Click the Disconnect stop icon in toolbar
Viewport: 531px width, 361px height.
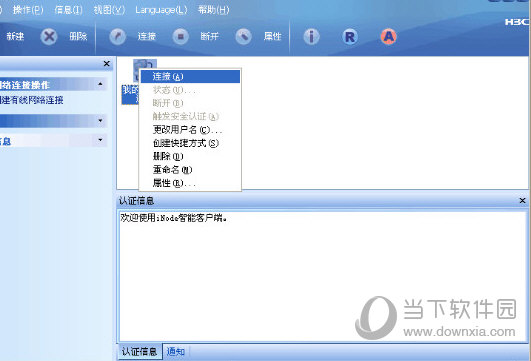click(180, 36)
